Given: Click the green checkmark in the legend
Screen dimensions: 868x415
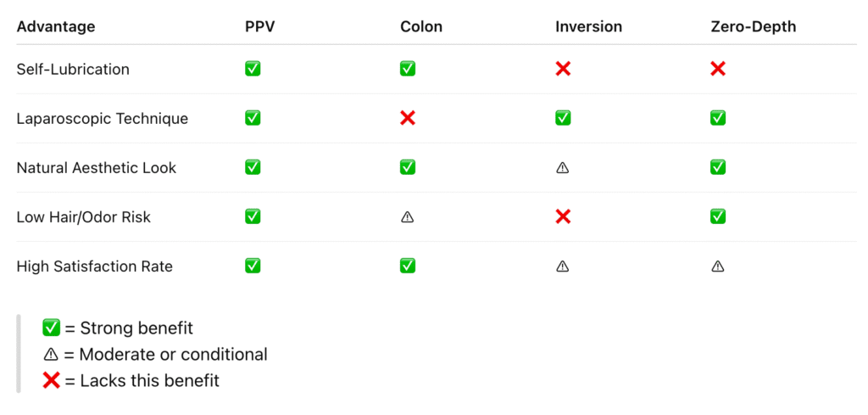Looking at the screenshot, I should point(51,328).
